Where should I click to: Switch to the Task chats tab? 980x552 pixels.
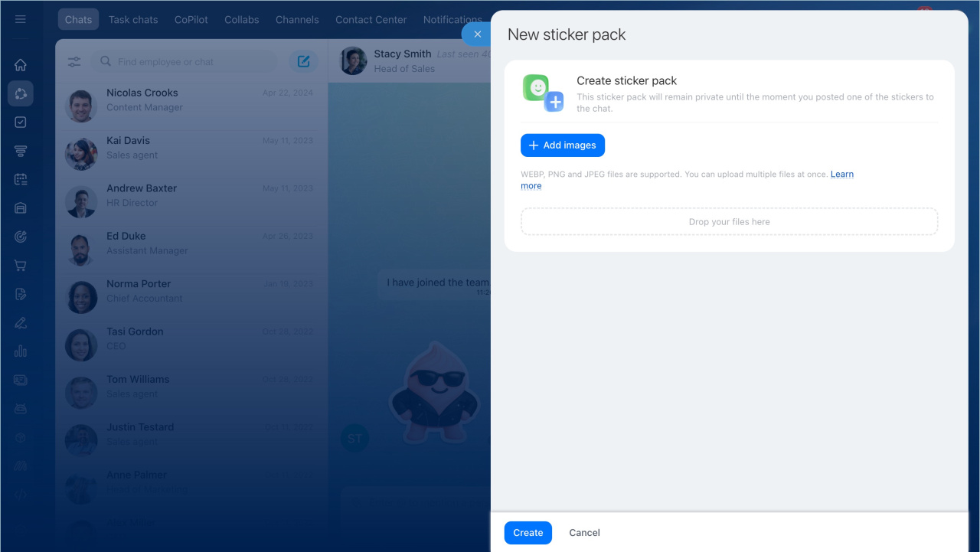click(x=133, y=19)
